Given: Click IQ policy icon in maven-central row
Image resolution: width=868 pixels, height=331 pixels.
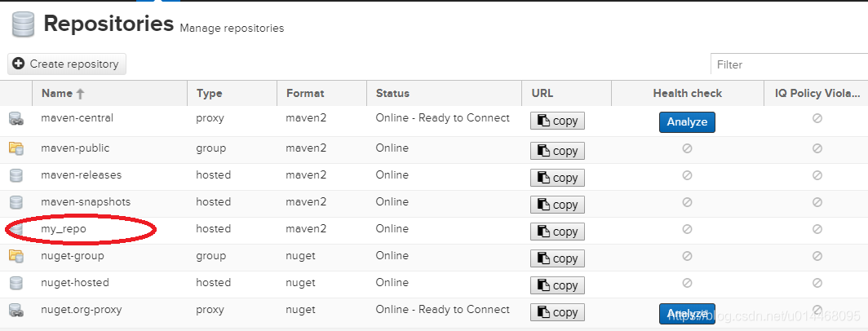Looking at the screenshot, I should (x=817, y=118).
